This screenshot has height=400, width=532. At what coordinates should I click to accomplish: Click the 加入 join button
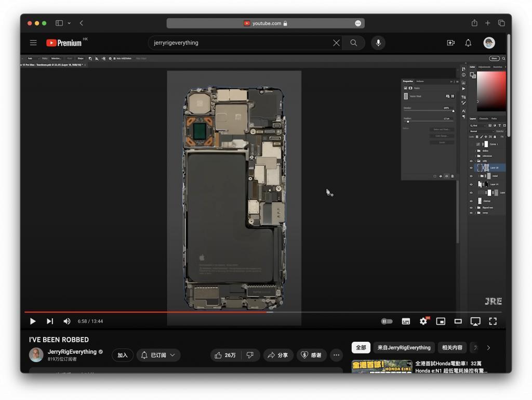tap(122, 355)
